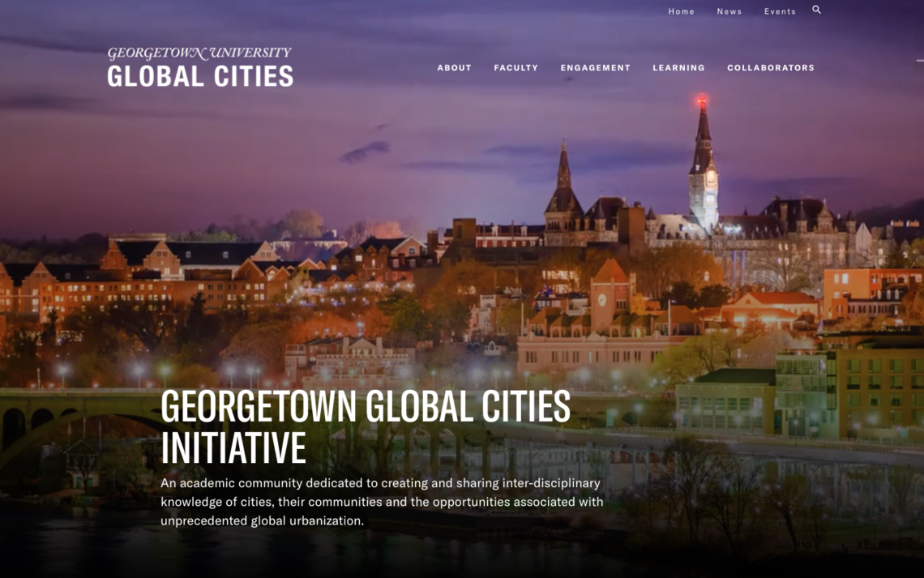Click the News item in the top bar
The width and height of the screenshot is (924, 578).
[729, 11]
